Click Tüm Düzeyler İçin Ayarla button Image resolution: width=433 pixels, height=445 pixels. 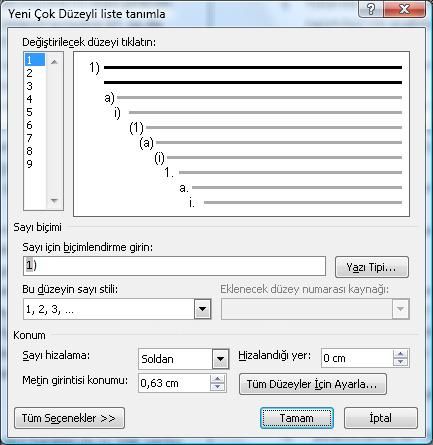313,384
